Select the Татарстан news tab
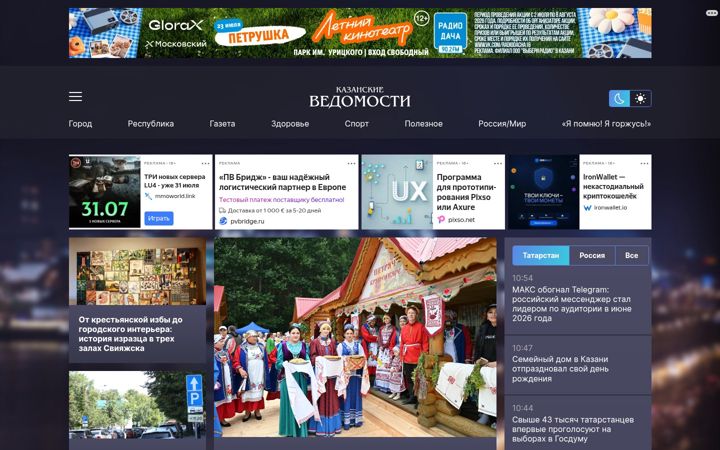This screenshot has width=720, height=450. tap(540, 255)
